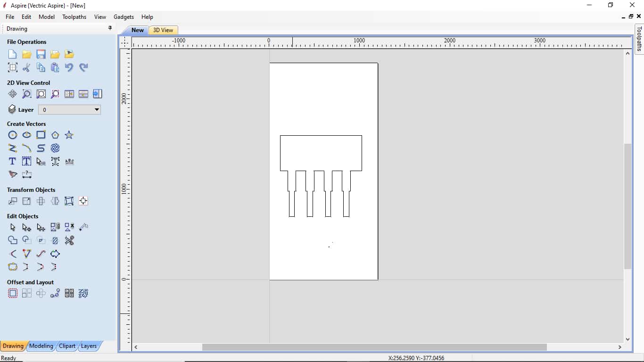This screenshot has height=362, width=644.
Task: Expand the Toolpaths side panel tab
Action: 639,39
